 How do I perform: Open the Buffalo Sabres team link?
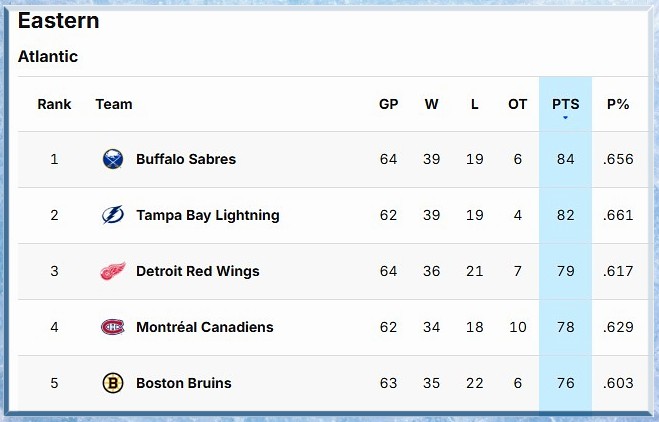pyautogui.click(x=186, y=159)
